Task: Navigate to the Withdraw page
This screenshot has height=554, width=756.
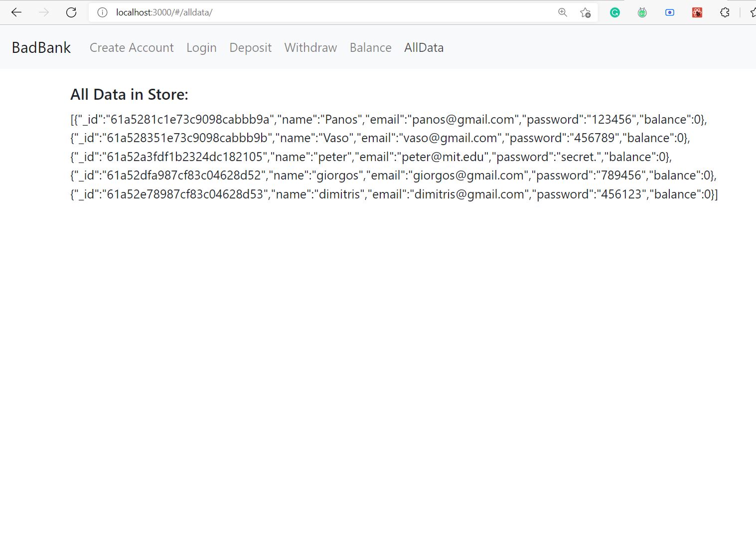Action: point(310,47)
